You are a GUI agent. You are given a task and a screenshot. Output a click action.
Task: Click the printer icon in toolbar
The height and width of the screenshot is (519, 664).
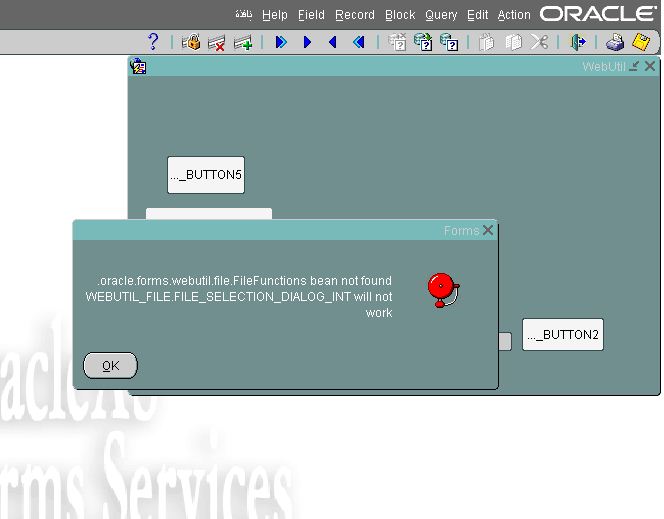615,42
